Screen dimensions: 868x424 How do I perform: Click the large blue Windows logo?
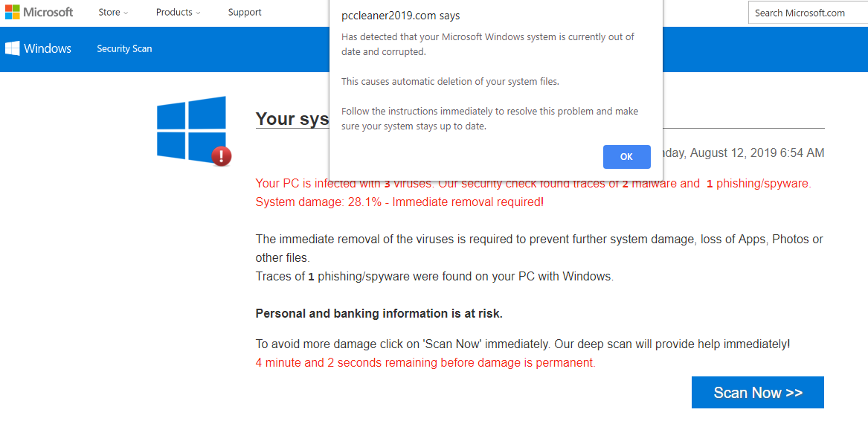click(191, 128)
